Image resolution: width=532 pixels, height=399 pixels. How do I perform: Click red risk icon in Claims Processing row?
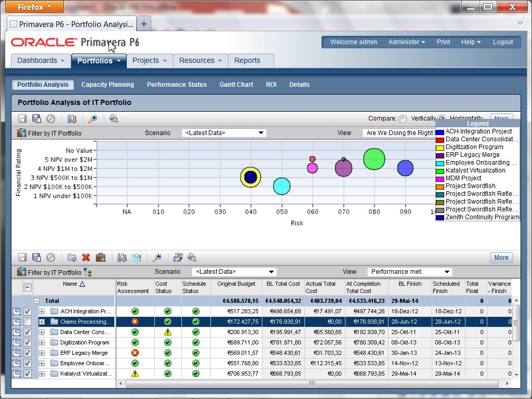pos(135,322)
